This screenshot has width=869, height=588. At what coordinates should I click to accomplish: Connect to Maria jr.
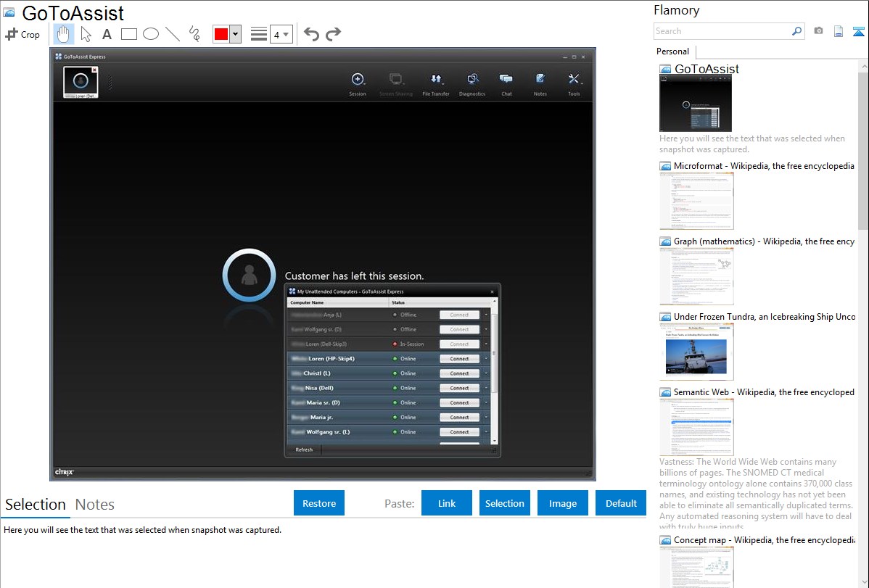pyautogui.click(x=459, y=418)
